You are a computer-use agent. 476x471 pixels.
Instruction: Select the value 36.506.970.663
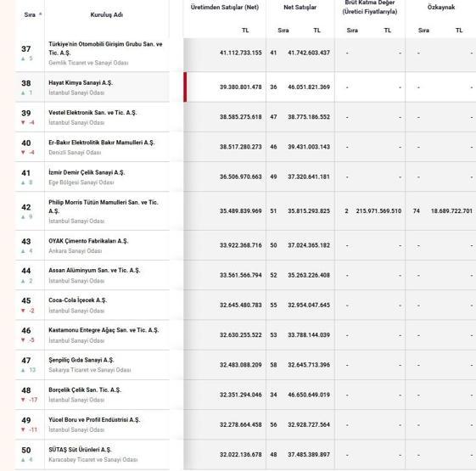241,177
